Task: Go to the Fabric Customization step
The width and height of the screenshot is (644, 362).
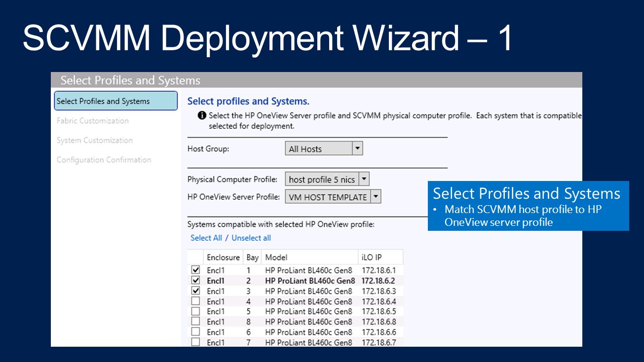Action: point(93,121)
